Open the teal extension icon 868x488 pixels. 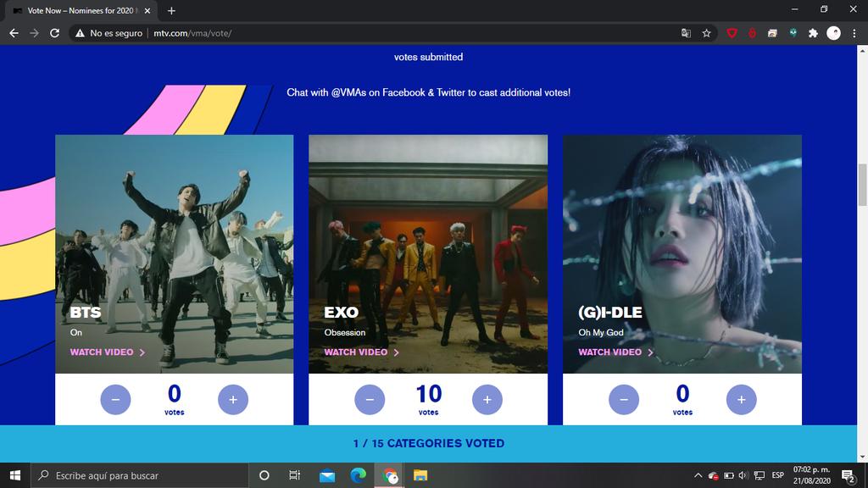[793, 33]
